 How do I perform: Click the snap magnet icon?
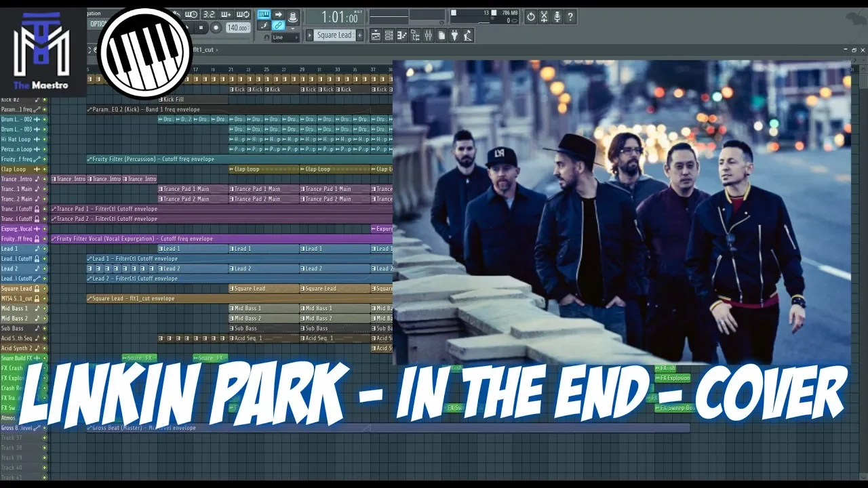(267, 37)
